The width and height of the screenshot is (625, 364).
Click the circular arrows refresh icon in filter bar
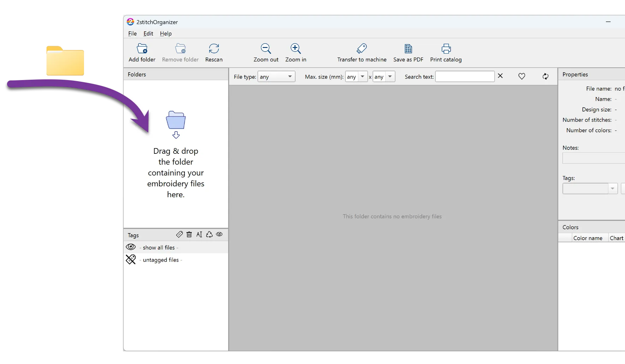click(546, 76)
